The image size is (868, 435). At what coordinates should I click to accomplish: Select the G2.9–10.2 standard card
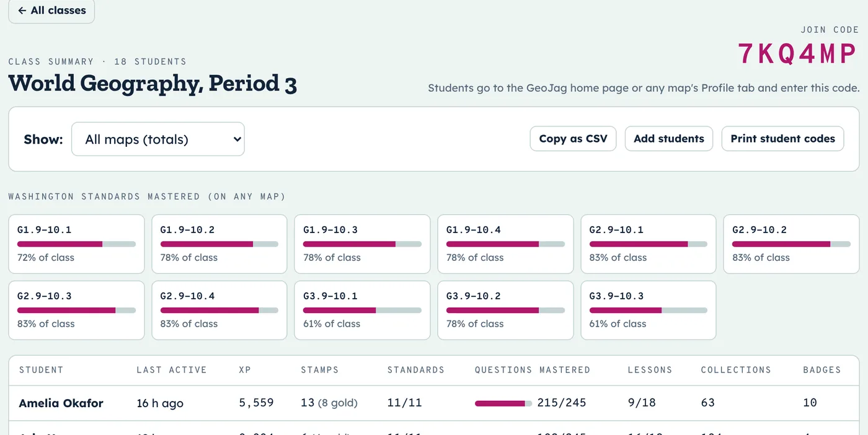791,244
